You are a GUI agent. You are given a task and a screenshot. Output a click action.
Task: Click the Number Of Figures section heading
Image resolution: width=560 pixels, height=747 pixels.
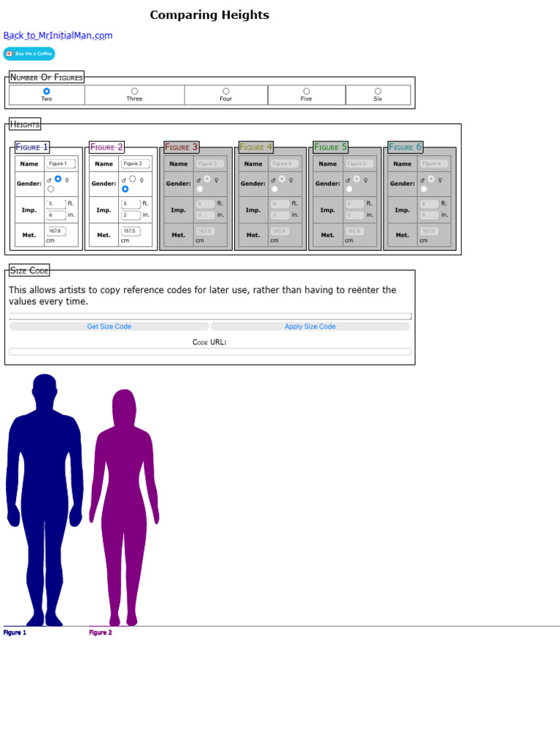pyautogui.click(x=47, y=77)
